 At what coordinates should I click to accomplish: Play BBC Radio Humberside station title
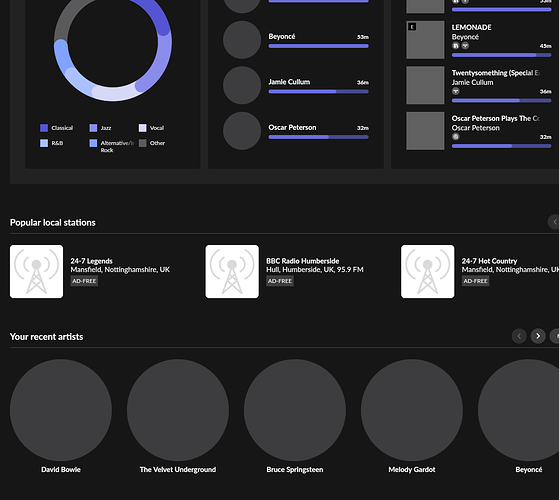click(x=303, y=261)
